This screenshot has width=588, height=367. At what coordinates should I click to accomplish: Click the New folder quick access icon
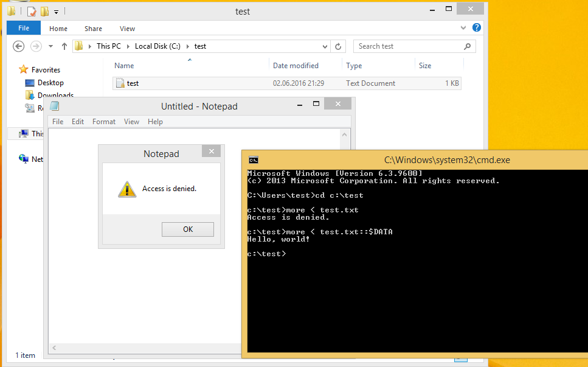click(44, 12)
